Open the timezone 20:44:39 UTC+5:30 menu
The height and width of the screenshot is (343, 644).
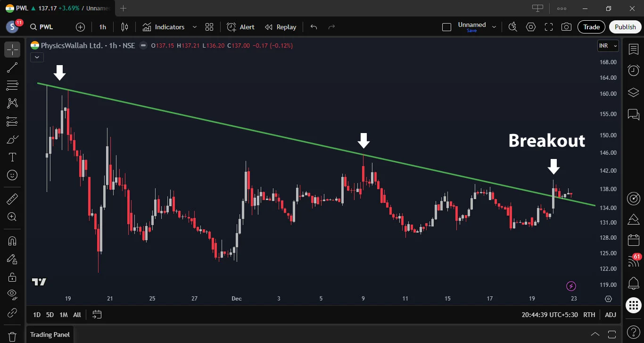(550, 315)
